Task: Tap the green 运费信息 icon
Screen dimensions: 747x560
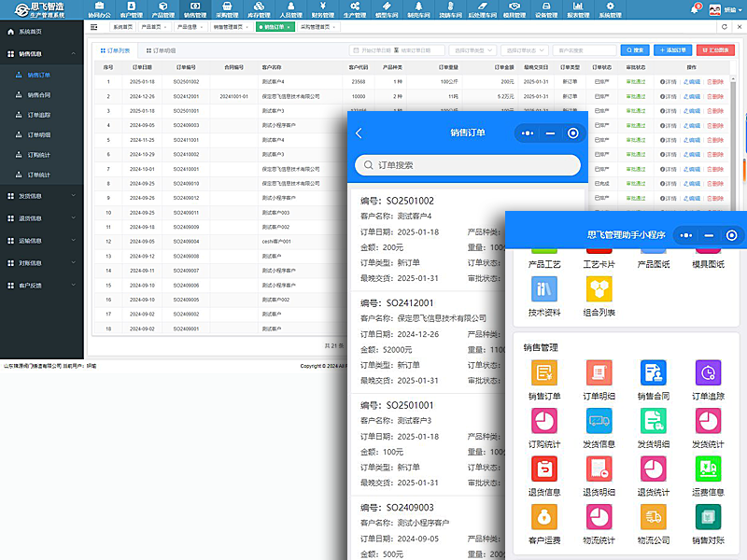Action: tap(708, 469)
